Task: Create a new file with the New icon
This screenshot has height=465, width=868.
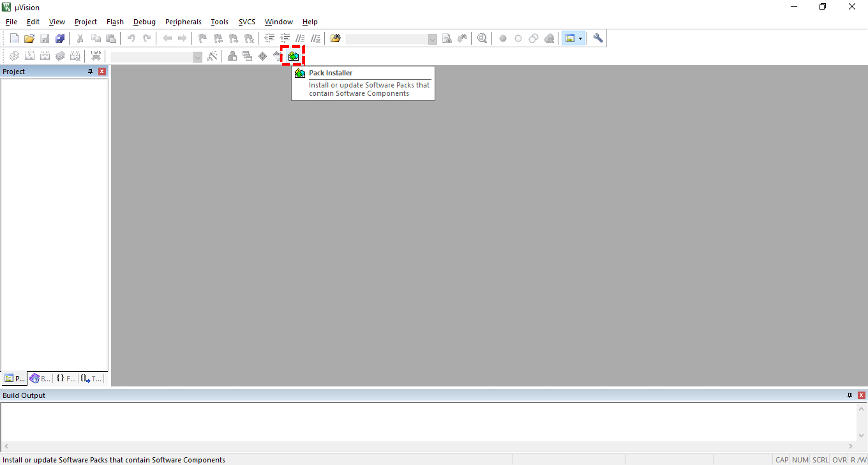Action: pos(14,39)
